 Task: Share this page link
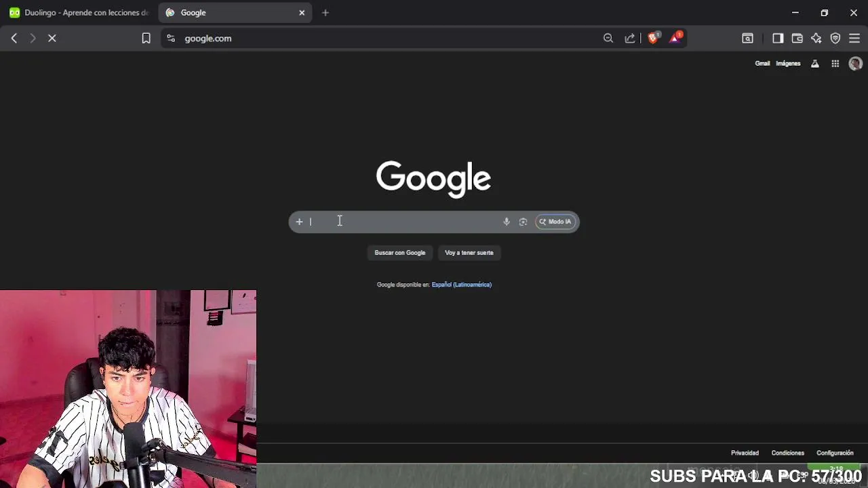630,39
